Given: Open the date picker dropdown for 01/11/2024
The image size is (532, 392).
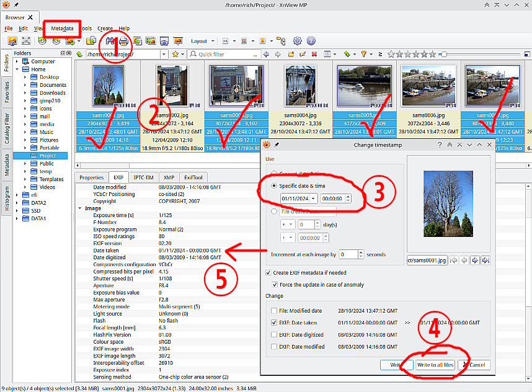Looking at the screenshot, I should point(313,198).
